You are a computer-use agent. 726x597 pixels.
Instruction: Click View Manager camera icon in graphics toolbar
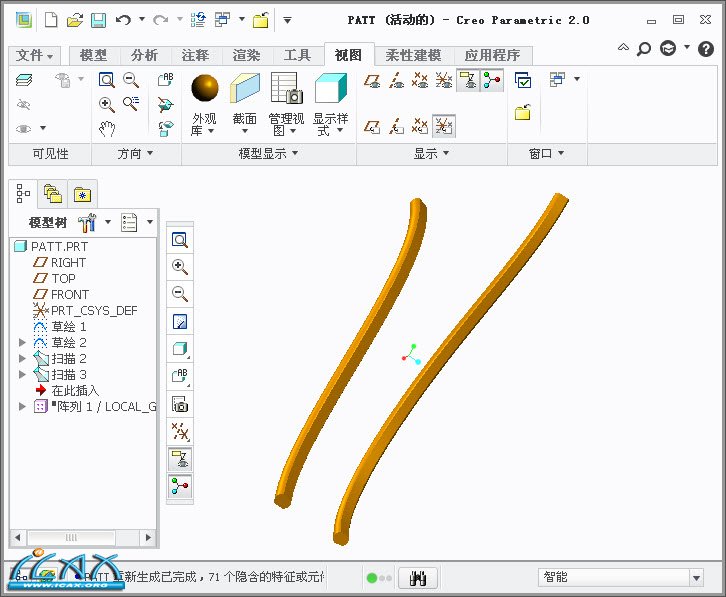pos(180,404)
